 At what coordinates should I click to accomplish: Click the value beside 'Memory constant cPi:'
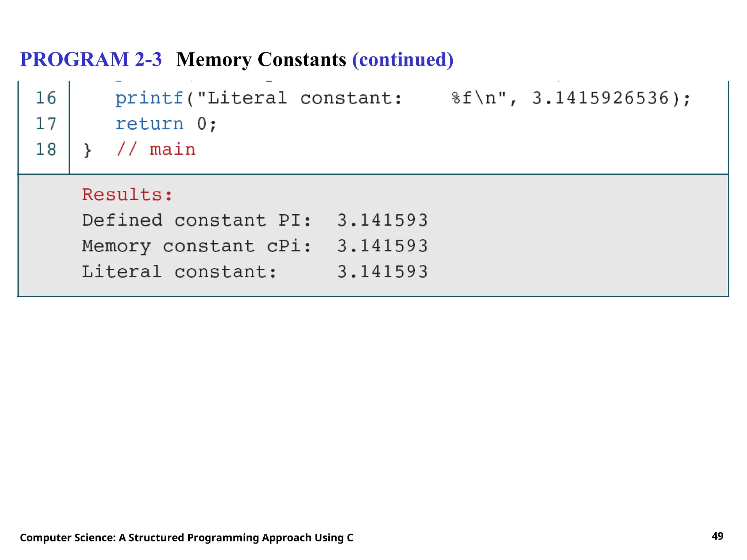click(382, 246)
